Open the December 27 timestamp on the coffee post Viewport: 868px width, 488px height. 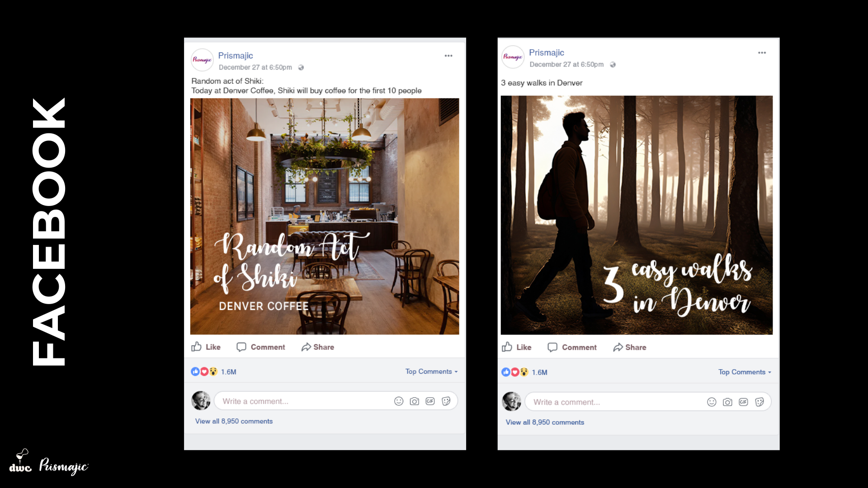255,67
